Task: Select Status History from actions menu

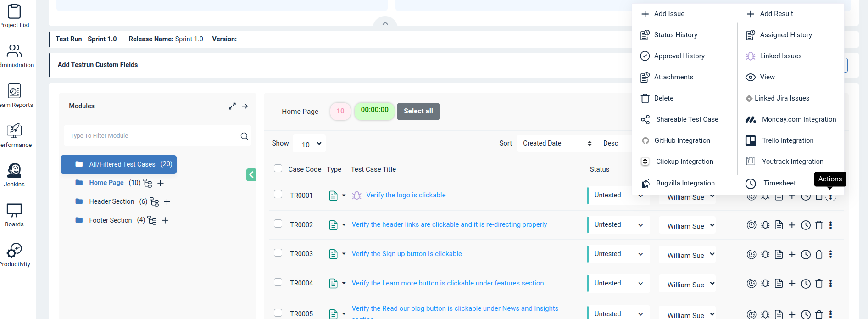Action: (675, 35)
